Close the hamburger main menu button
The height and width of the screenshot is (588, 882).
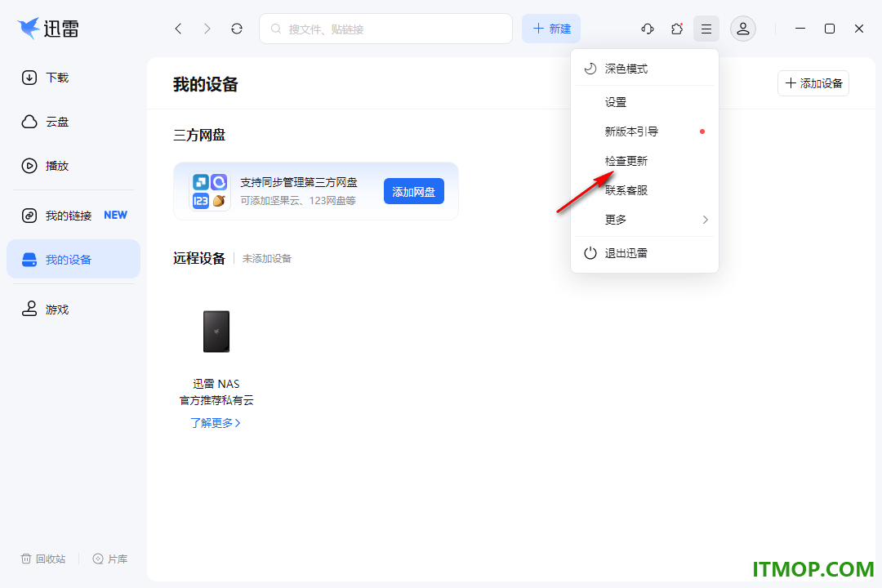coord(706,29)
